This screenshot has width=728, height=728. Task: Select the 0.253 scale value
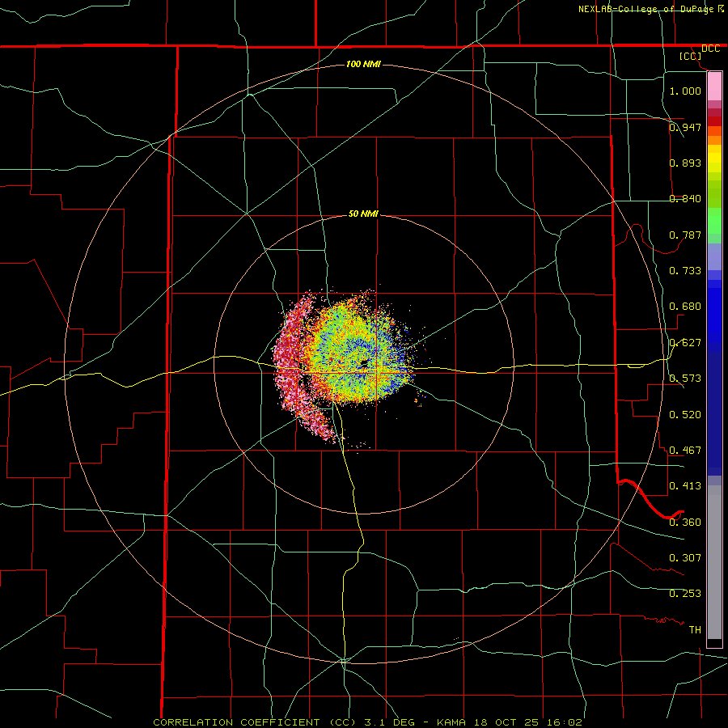685,594
